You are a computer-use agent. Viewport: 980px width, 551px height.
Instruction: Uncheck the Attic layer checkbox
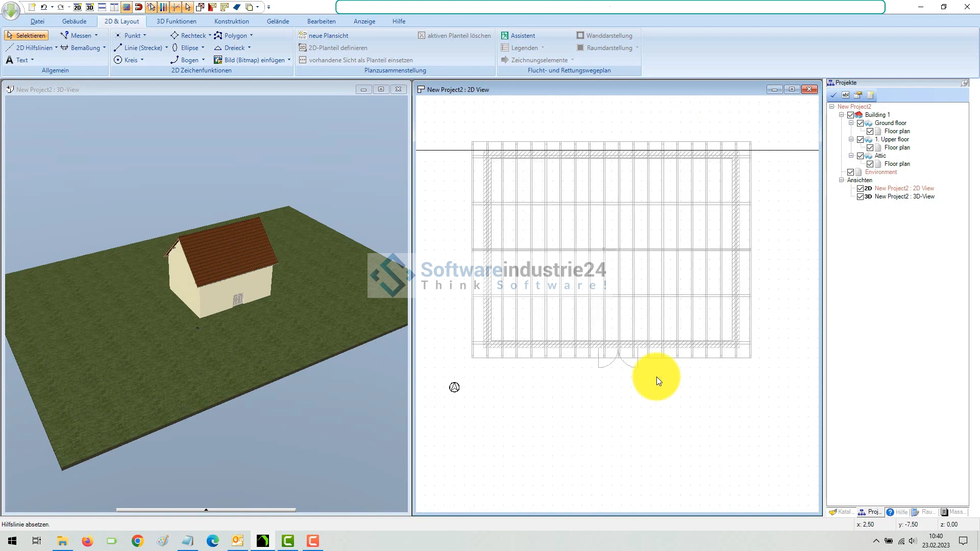[860, 156]
